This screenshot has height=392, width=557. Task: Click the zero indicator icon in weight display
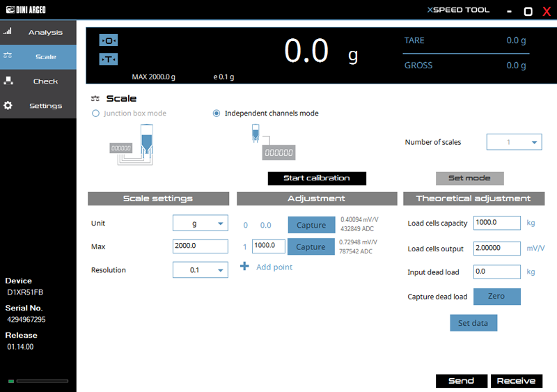tap(109, 40)
